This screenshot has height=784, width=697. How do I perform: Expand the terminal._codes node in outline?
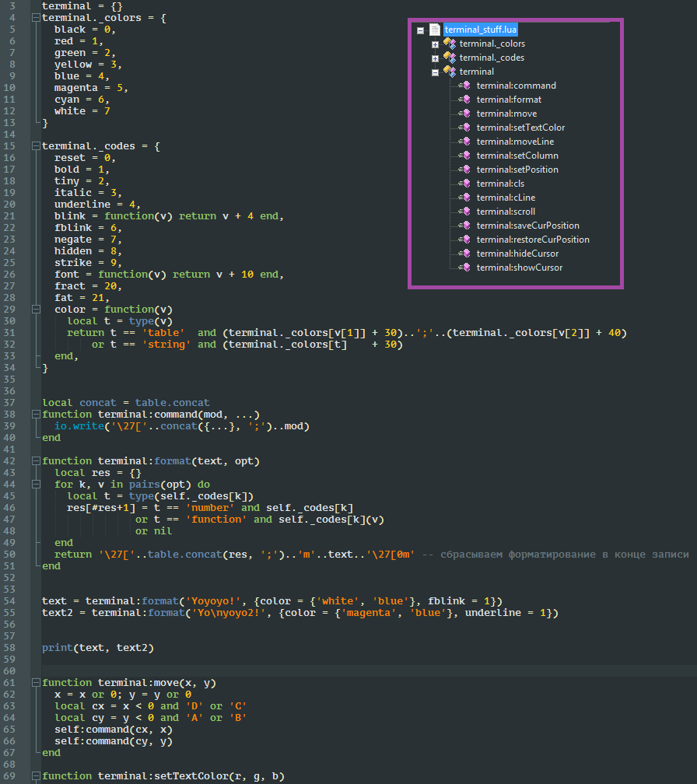[x=435, y=58]
